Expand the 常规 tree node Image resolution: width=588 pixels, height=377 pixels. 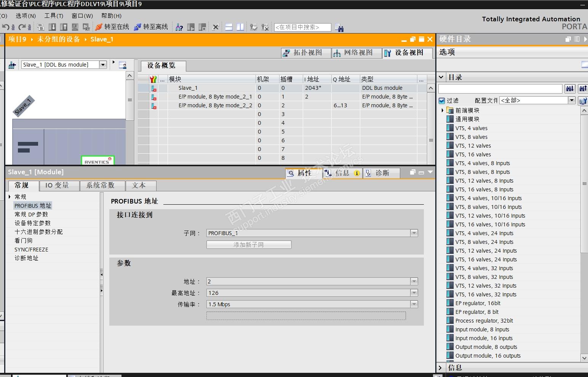[10, 197]
